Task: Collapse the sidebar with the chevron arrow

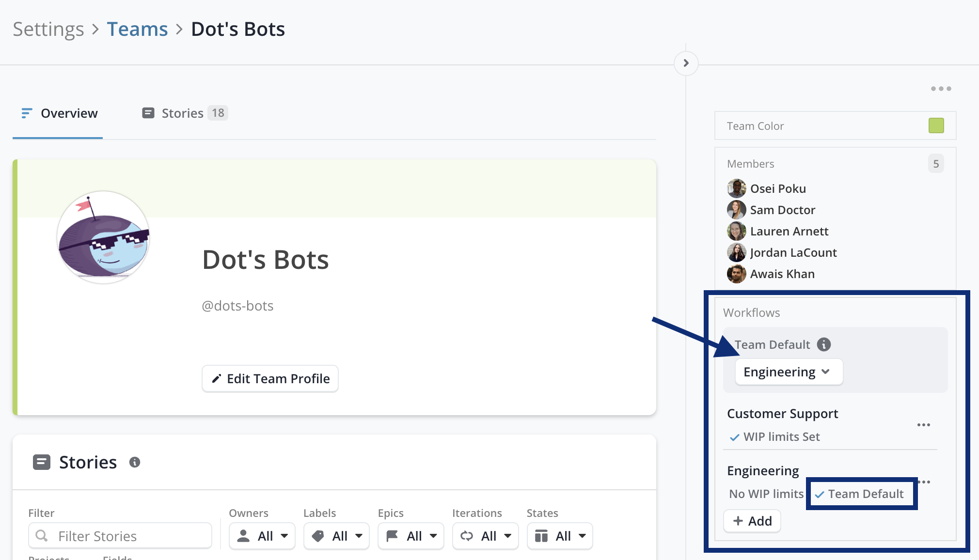Action: point(685,62)
